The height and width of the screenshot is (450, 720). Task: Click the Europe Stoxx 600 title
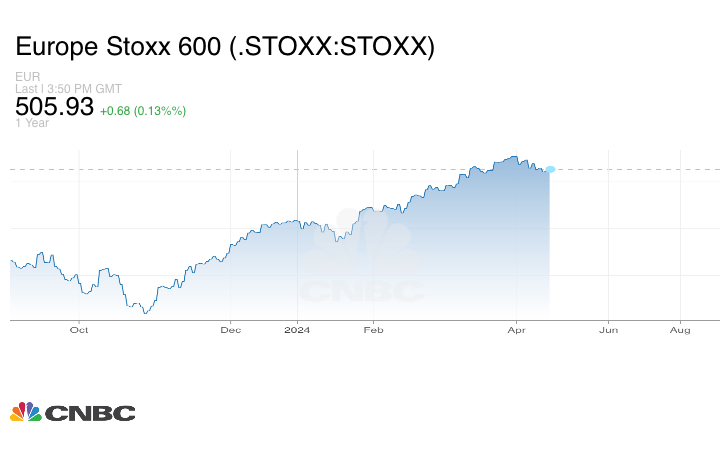pos(225,47)
